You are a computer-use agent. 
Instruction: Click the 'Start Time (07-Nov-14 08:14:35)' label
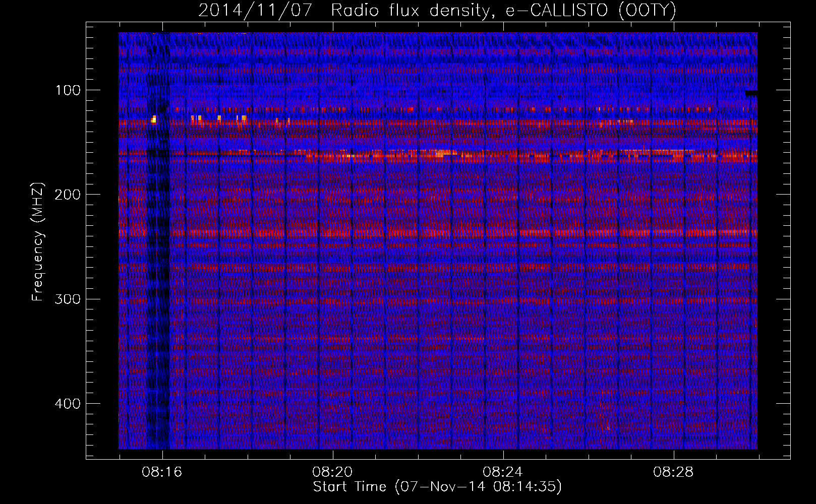coord(437,487)
